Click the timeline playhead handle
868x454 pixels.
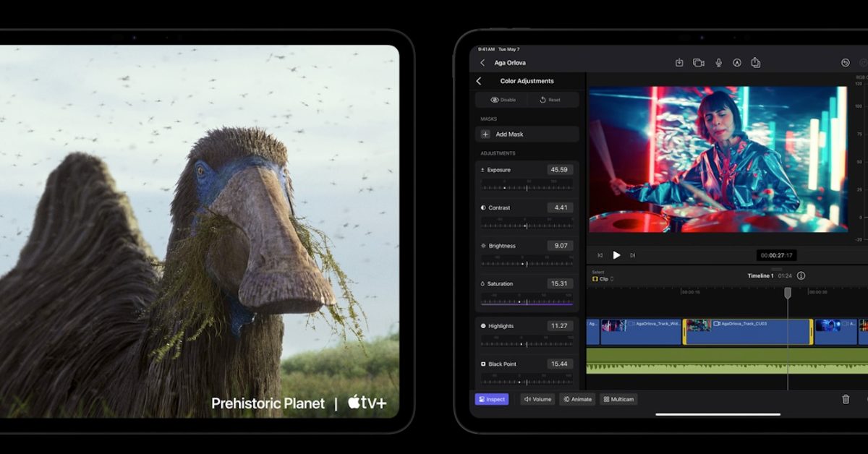coord(788,292)
